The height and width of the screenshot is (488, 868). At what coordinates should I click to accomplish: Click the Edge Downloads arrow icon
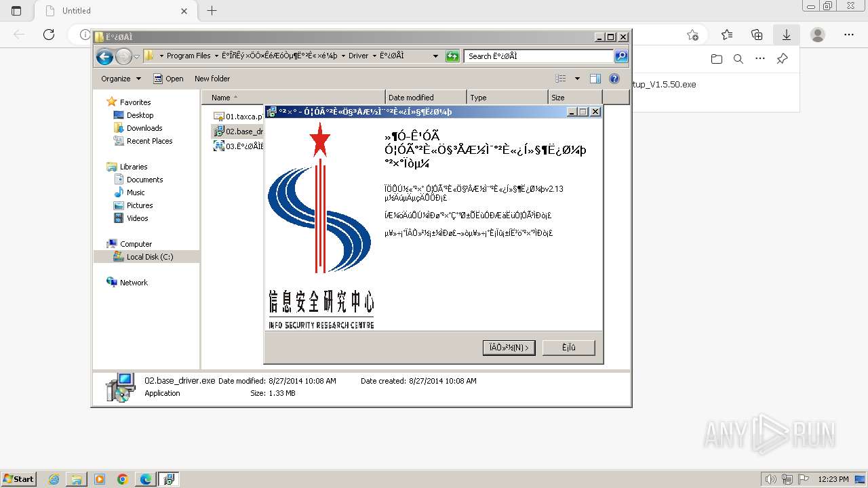[786, 35]
